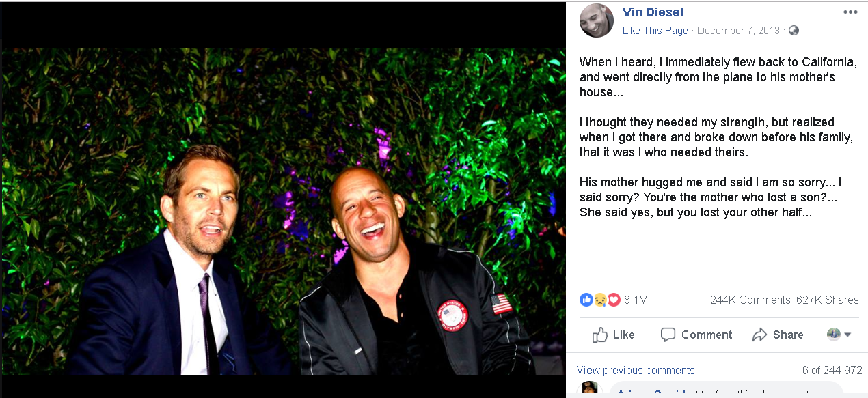Click the red heart reaction icon
This screenshot has width=868, height=398.
coord(613,300)
